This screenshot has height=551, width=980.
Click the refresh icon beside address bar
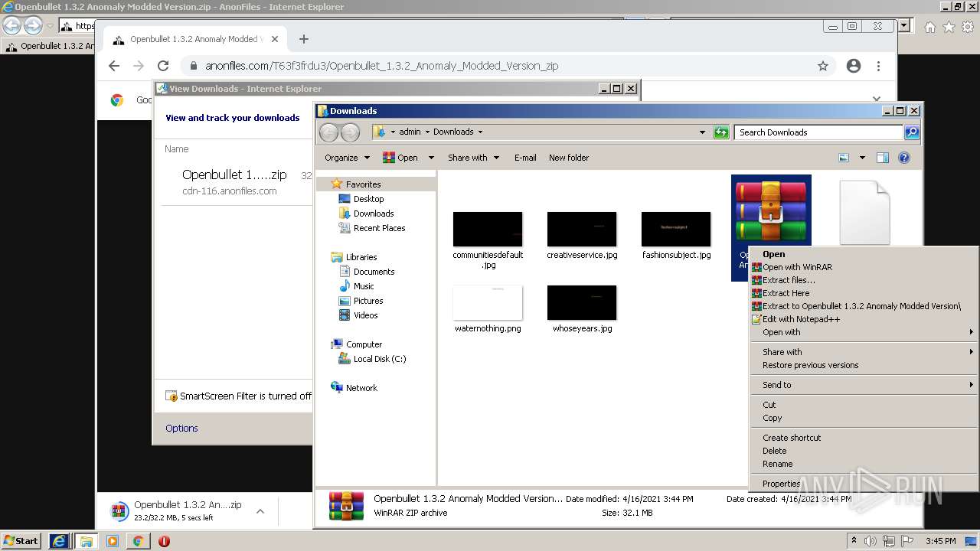(x=721, y=132)
